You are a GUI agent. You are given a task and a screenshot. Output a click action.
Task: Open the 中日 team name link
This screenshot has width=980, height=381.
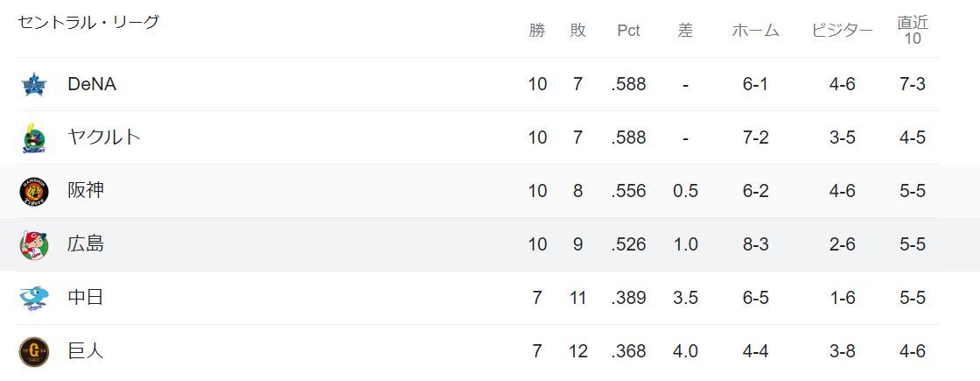pyautogui.click(x=86, y=298)
